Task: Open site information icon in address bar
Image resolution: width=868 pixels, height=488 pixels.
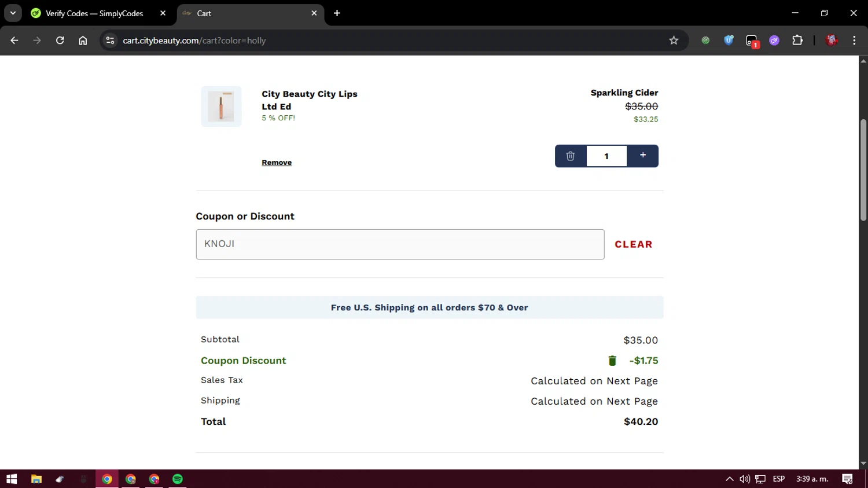Action: coord(111,41)
